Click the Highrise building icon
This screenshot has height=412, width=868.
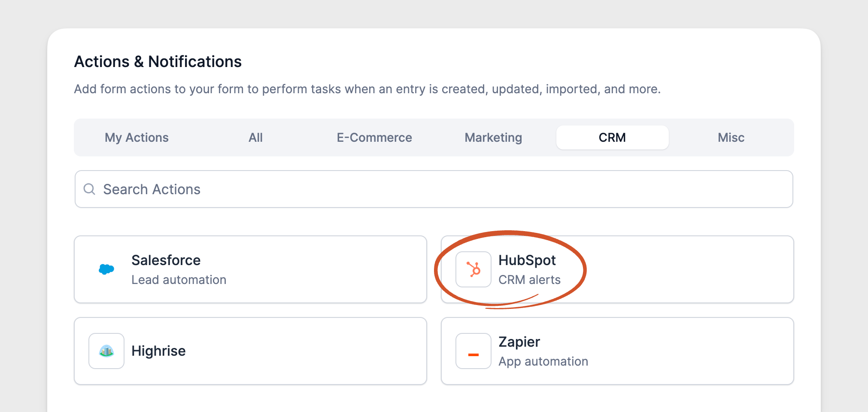106,351
